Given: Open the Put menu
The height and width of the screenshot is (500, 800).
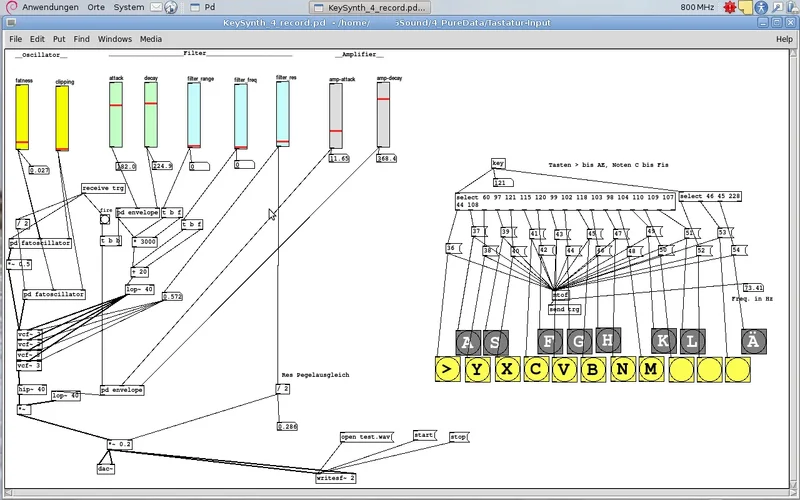Looking at the screenshot, I should click(59, 39).
